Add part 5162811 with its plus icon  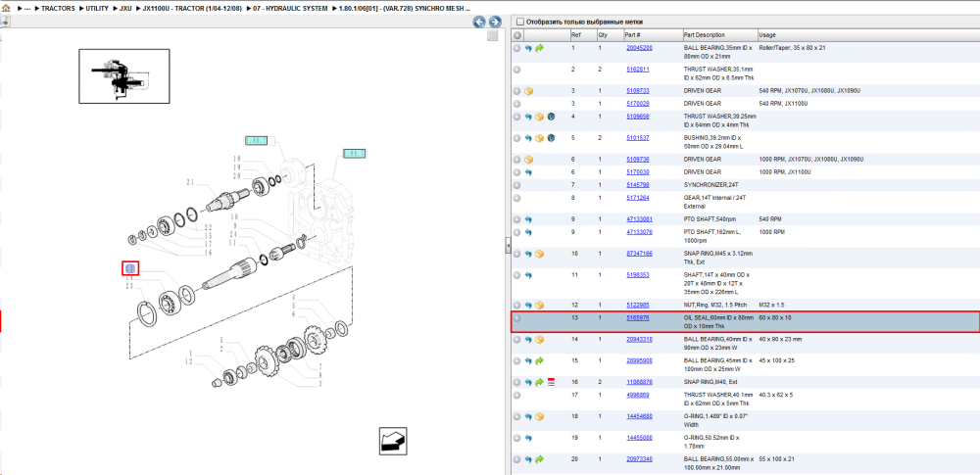pyautogui.click(x=516, y=70)
